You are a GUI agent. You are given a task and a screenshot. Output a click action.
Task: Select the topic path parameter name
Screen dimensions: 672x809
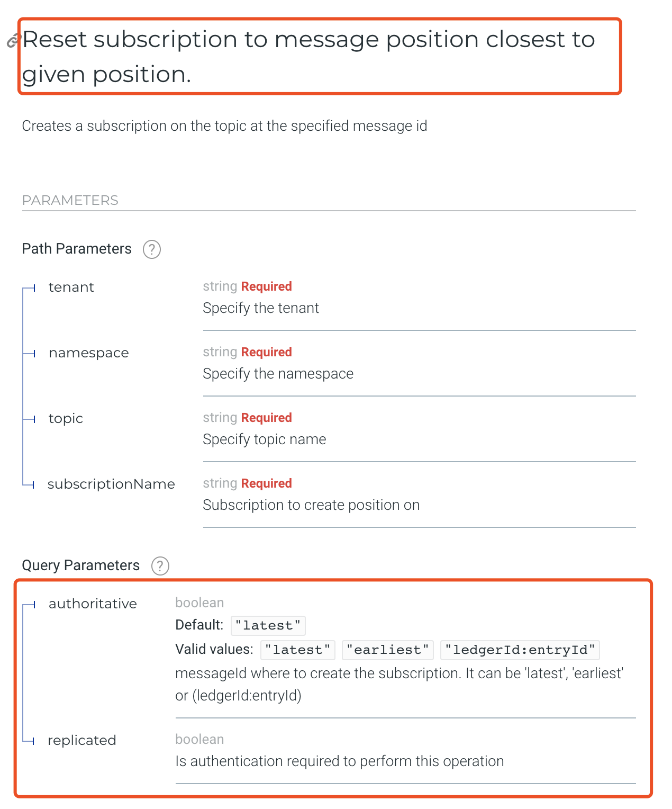[66, 418]
